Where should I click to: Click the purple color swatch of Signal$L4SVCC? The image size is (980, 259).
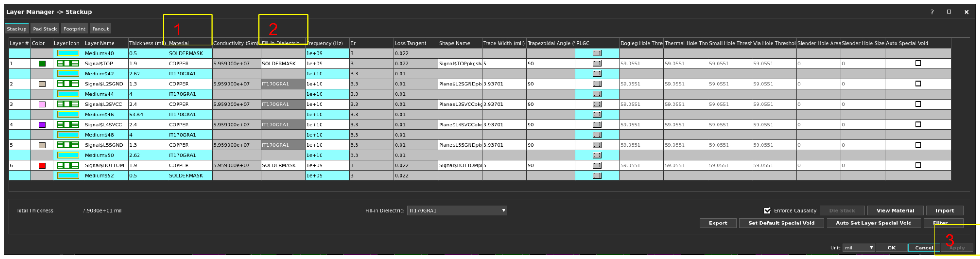click(42, 125)
